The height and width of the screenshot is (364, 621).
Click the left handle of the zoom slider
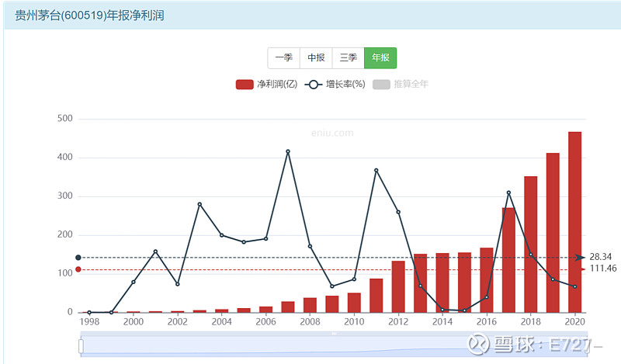point(81,346)
